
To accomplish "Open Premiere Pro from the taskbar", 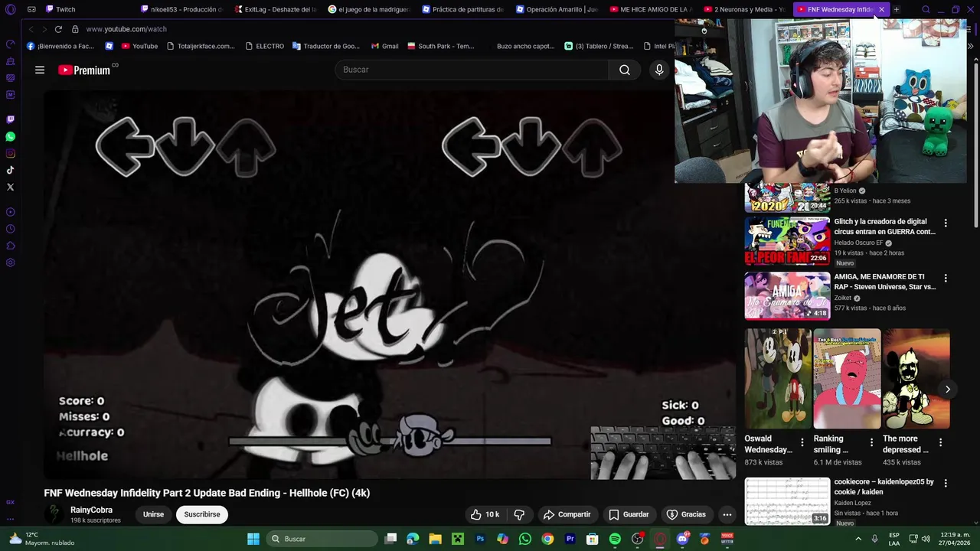I will (570, 539).
